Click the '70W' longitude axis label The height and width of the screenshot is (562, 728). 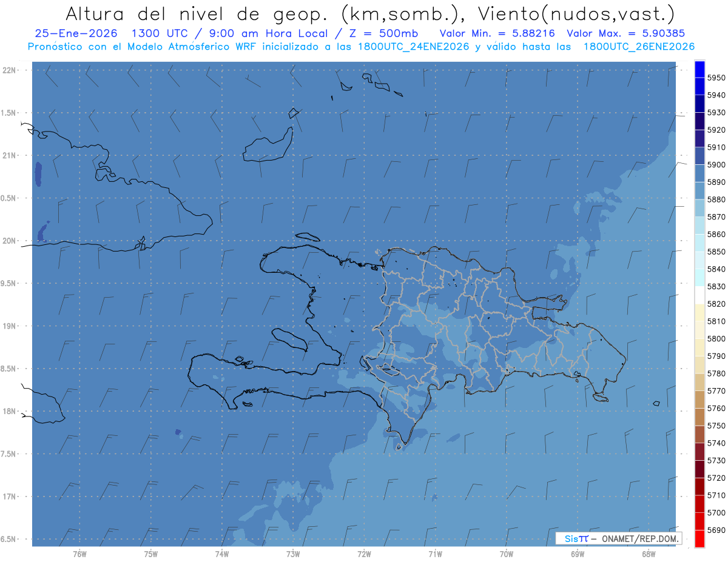pyautogui.click(x=507, y=554)
